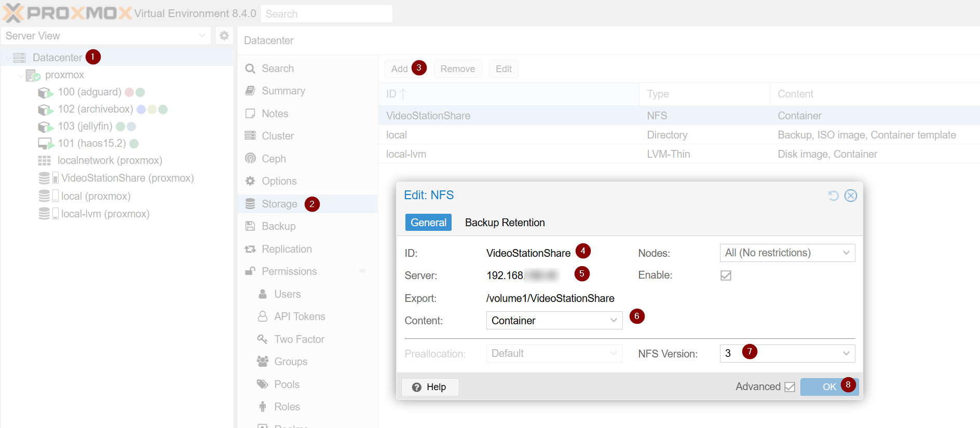
Task: Click the API Tokens icon
Action: 263,316
